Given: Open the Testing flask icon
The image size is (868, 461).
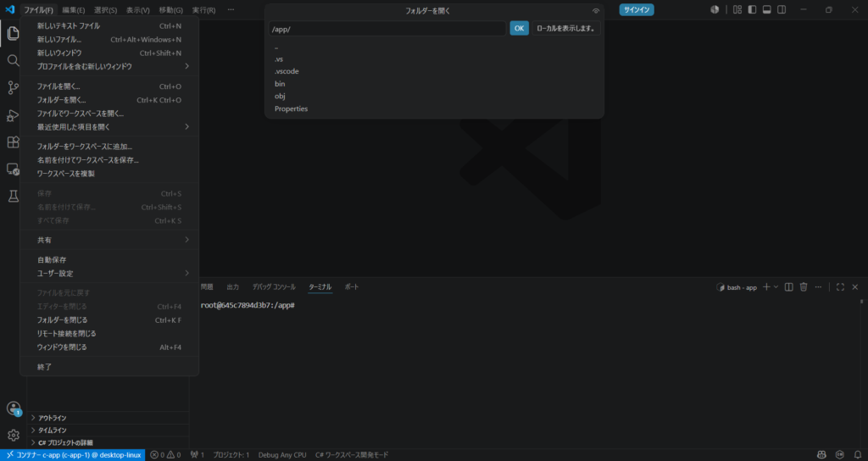Looking at the screenshot, I should pos(13,196).
